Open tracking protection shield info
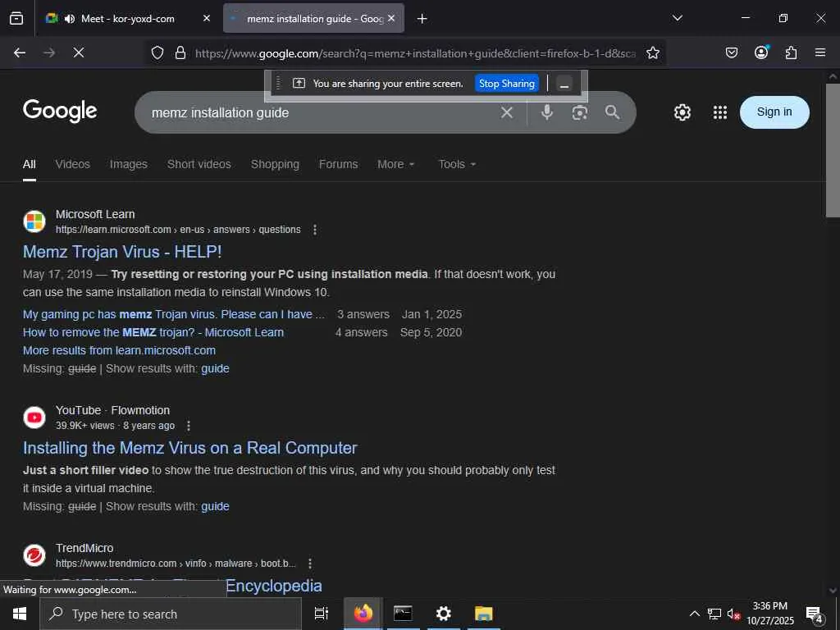 click(157, 52)
